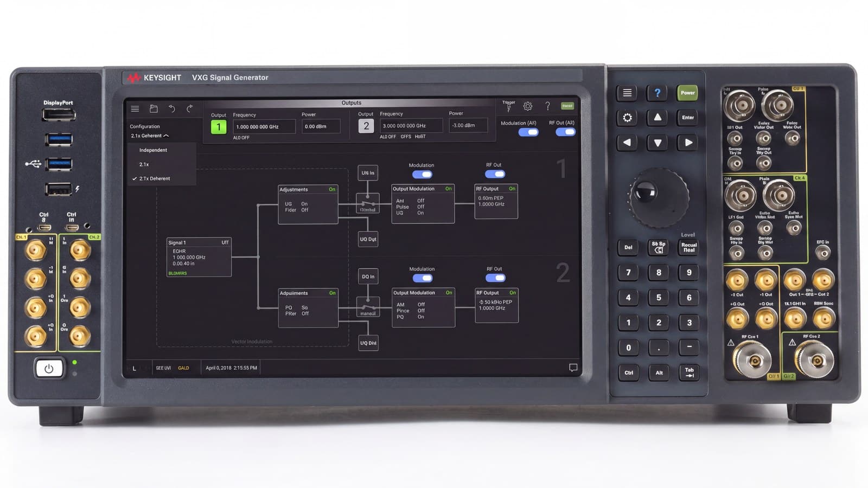Toggle channel 2 RF Out switch
868x488 pixels.
click(495, 278)
